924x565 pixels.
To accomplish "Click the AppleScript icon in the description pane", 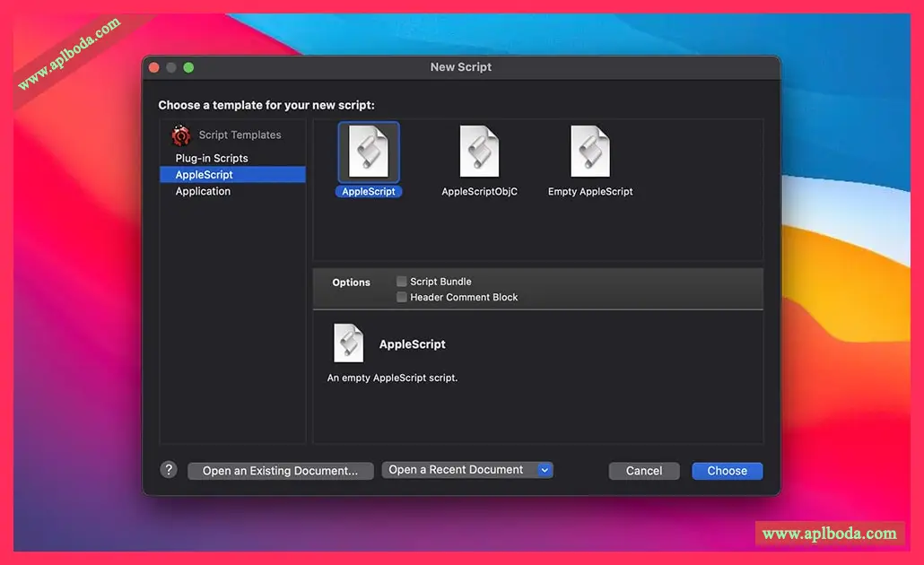I will pyautogui.click(x=348, y=343).
